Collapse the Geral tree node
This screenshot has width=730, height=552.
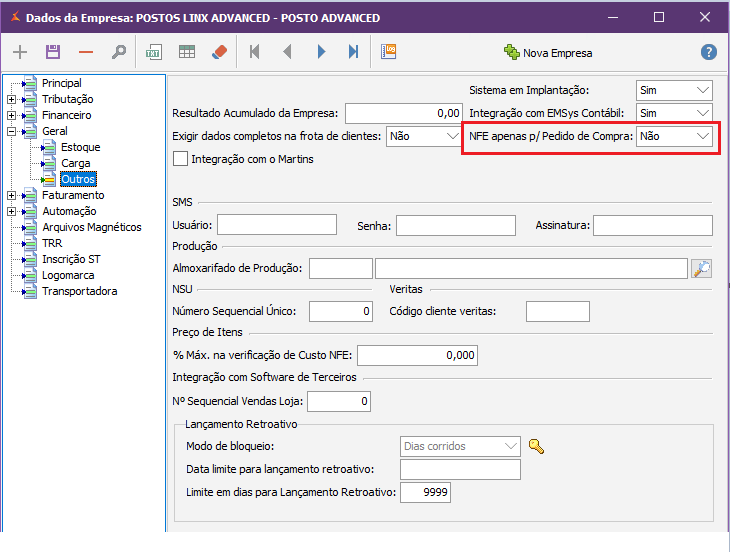tap(12, 132)
